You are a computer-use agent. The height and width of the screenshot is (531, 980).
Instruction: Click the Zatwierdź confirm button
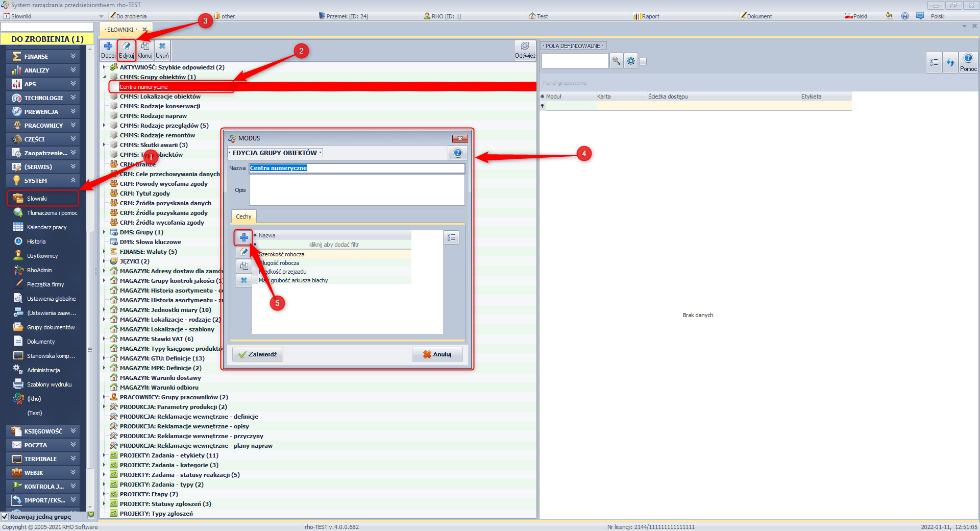coord(258,354)
